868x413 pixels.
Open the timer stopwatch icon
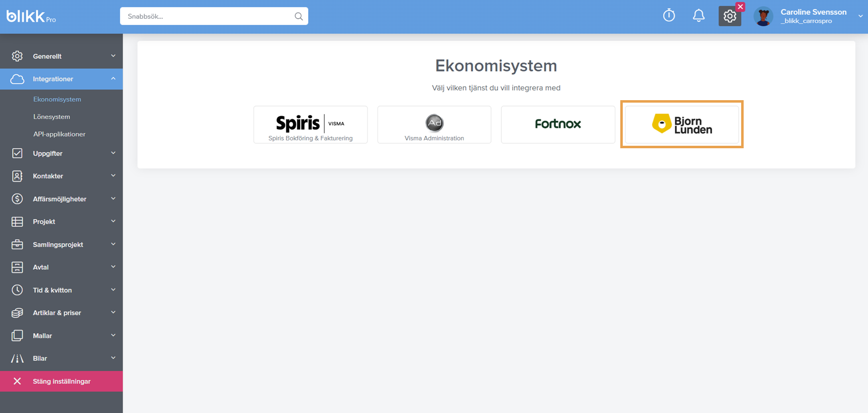pos(669,15)
